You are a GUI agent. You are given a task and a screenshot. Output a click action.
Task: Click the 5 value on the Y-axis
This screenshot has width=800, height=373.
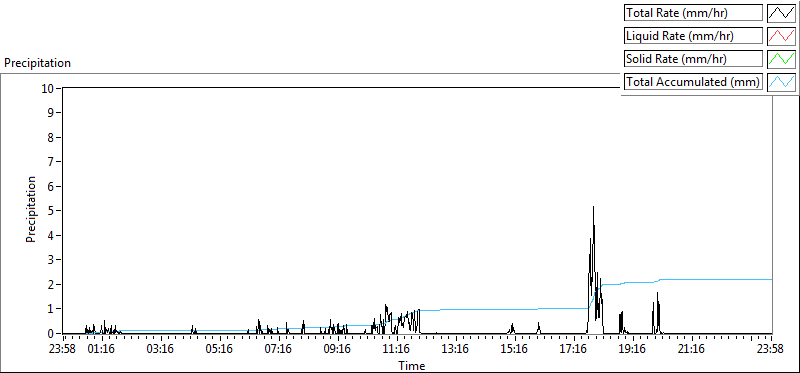(52, 211)
